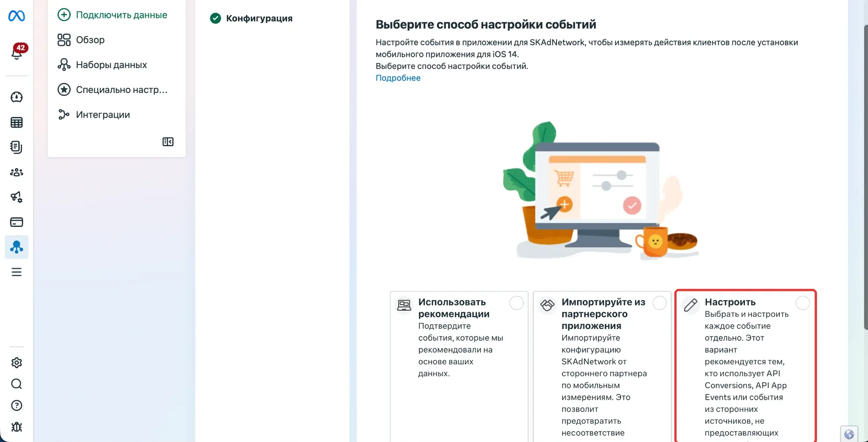Open Интеграции menu item
The height and width of the screenshot is (442, 868).
coord(94,114)
